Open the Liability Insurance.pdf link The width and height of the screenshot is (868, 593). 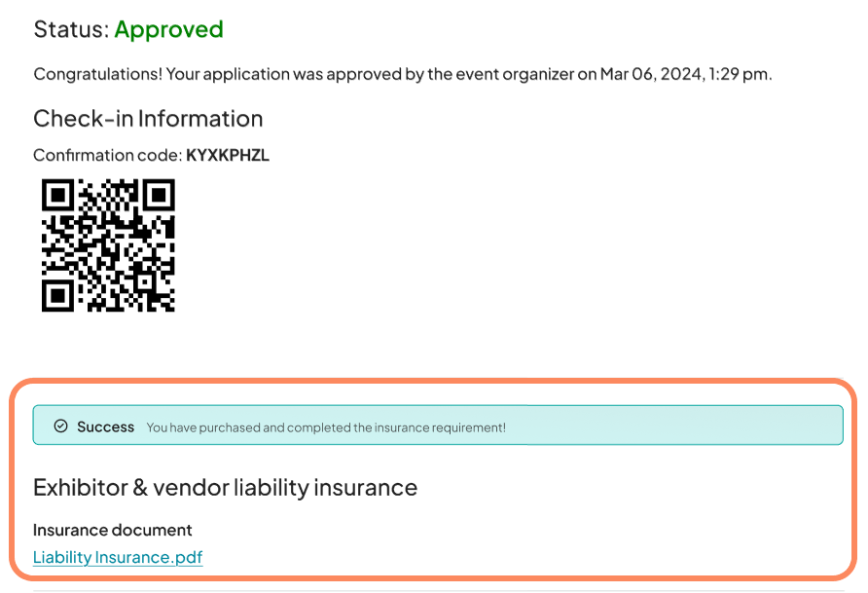tap(118, 557)
